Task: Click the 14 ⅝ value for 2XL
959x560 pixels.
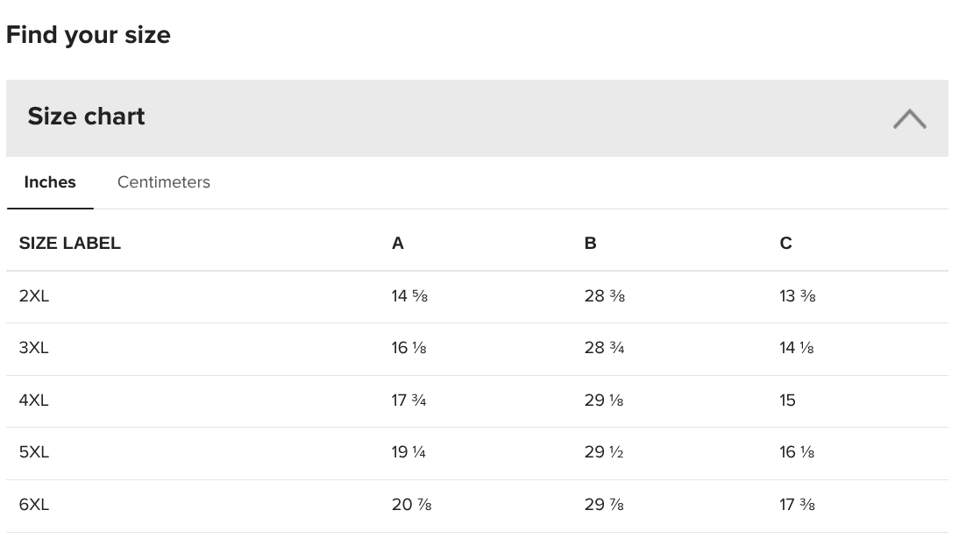Action: pyautogui.click(x=409, y=296)
